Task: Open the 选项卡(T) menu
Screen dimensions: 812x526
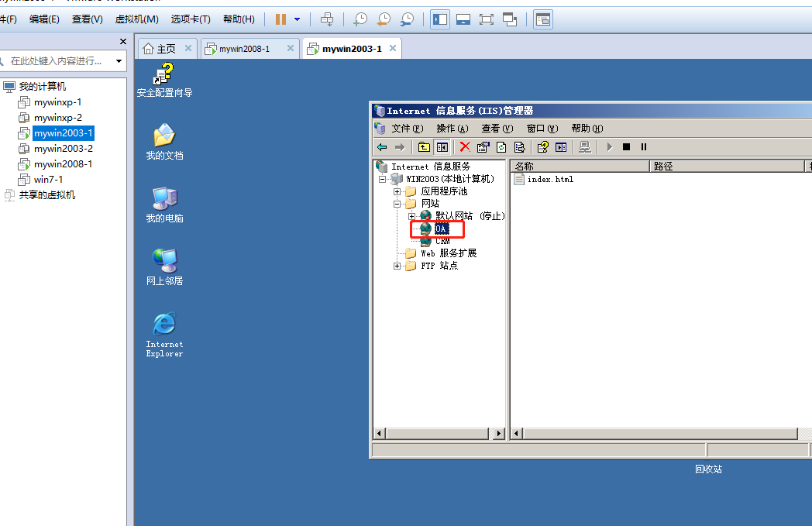Action: point(191,19)
